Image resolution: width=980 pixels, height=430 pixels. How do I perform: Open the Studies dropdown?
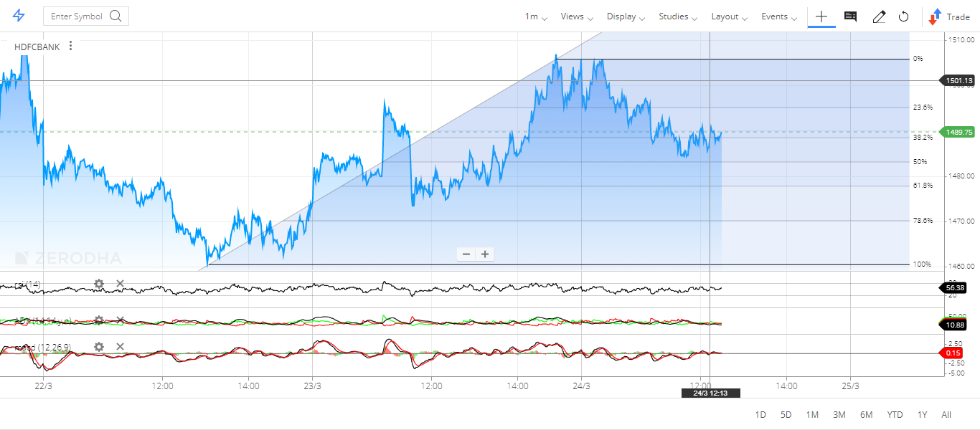pos(678,16)
